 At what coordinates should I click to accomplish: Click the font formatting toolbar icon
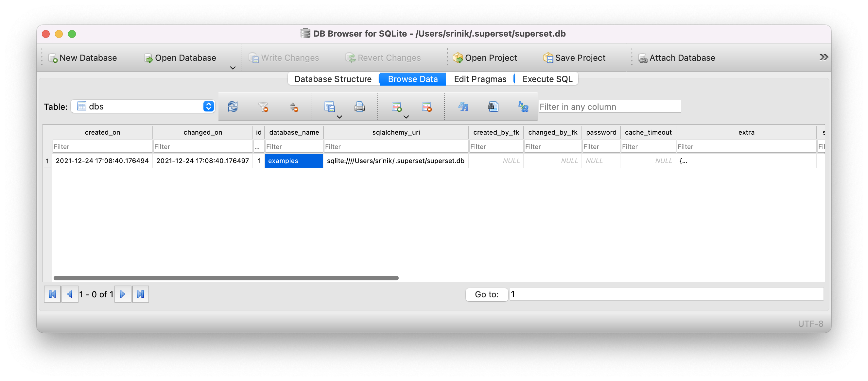click(463, 107)
